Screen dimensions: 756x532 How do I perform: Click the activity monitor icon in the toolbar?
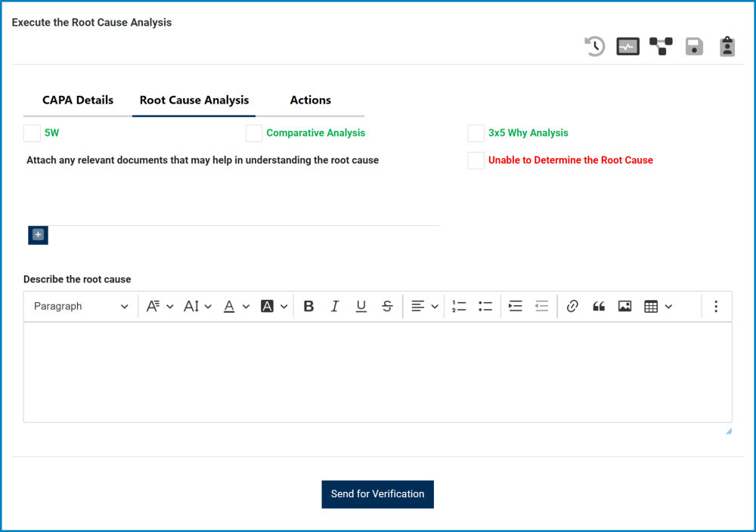click(627, 46)
